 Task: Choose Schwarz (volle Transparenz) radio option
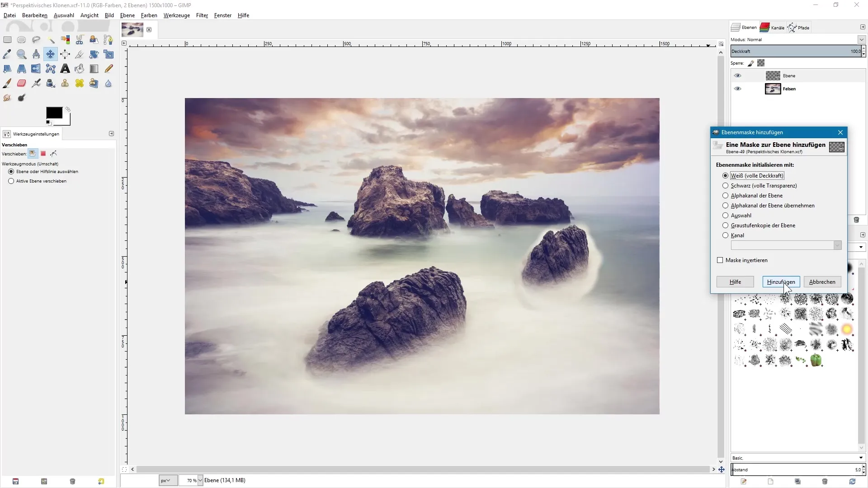725,186
